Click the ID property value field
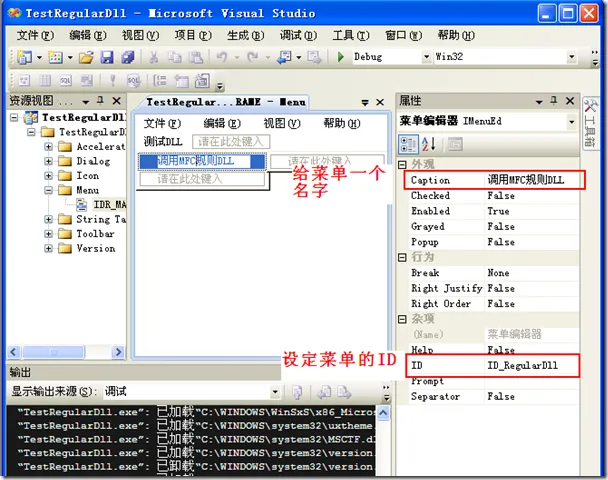The image size is (608, 480). 530,366
